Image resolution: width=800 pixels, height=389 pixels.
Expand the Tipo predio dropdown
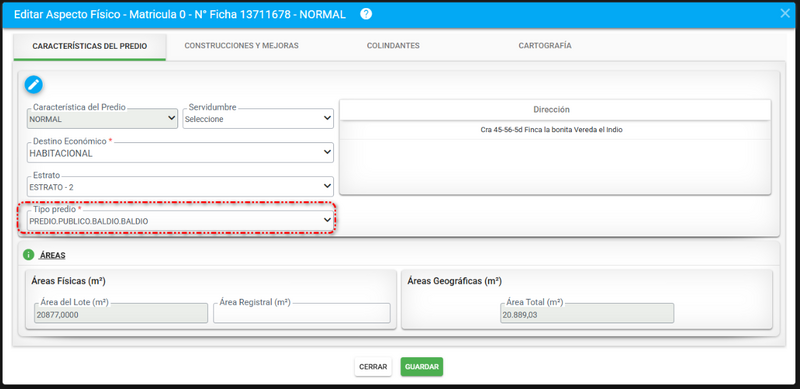click(x=180, y=221)
